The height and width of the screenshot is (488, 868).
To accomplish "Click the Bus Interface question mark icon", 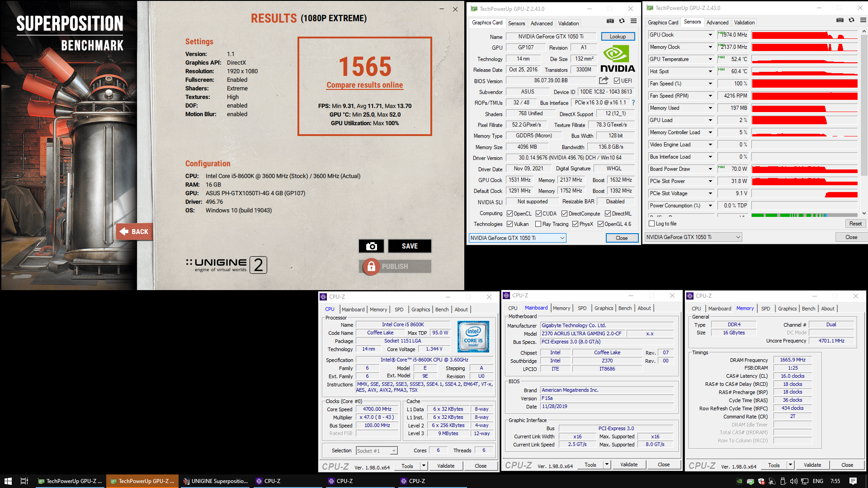I will click(633, 103).
